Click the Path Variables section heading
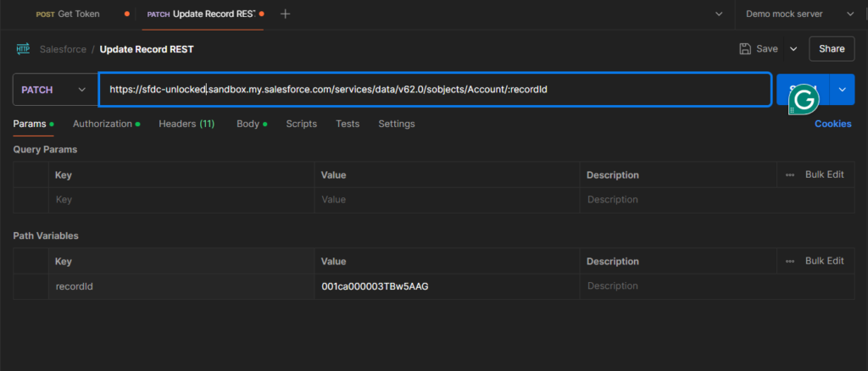Image resolution: width=868 pixels, height=371 pixels. coord(46,235)
